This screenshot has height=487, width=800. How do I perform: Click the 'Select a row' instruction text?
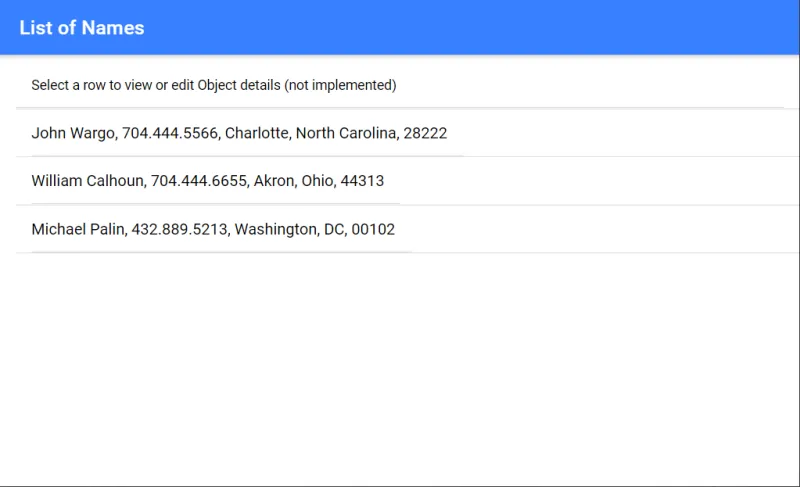click(214, 85)
